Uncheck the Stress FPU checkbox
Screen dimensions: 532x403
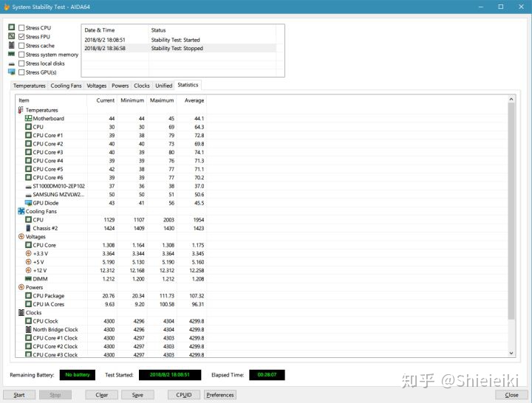click(x=21, y=37)
